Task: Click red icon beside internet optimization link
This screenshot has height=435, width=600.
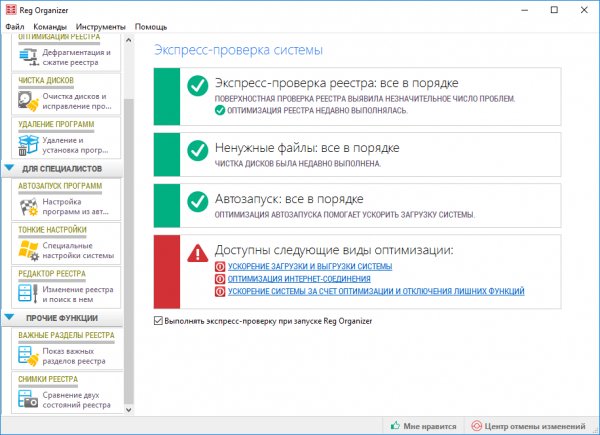Action: (x=220, y=279)
